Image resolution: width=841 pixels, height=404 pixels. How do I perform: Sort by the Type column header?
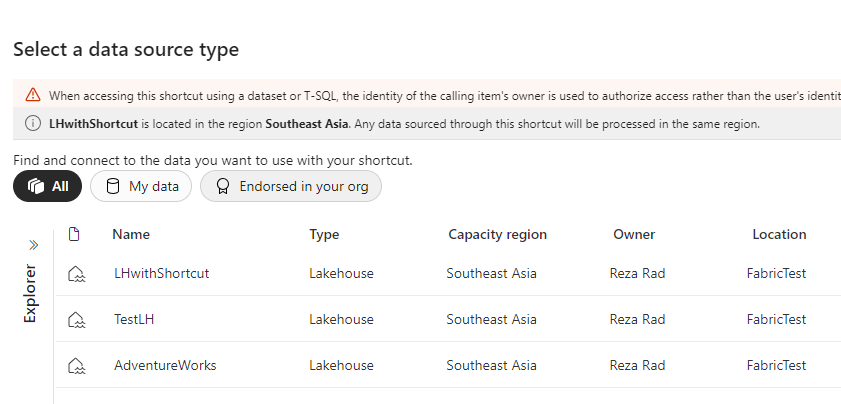coord(324,234)
